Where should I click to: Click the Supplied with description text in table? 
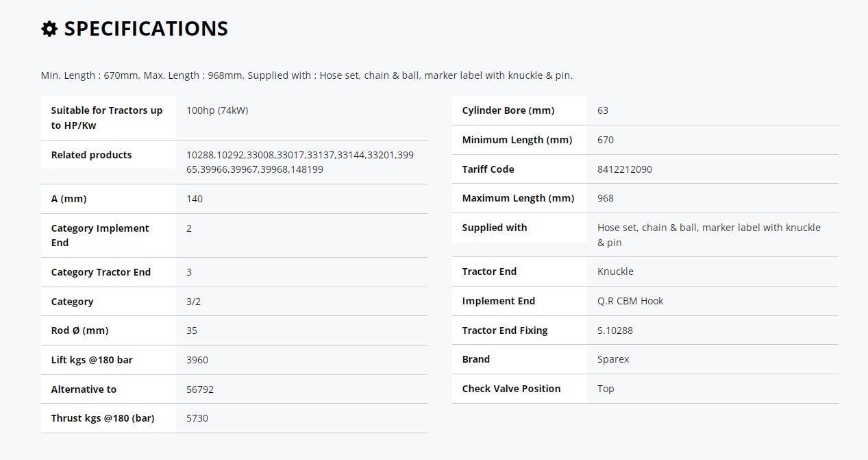709,235
